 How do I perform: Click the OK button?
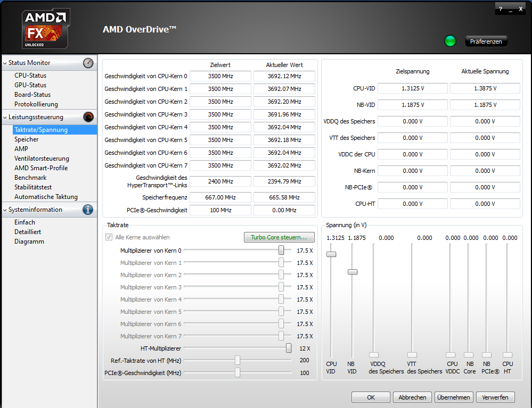click(x=371, y=397)
